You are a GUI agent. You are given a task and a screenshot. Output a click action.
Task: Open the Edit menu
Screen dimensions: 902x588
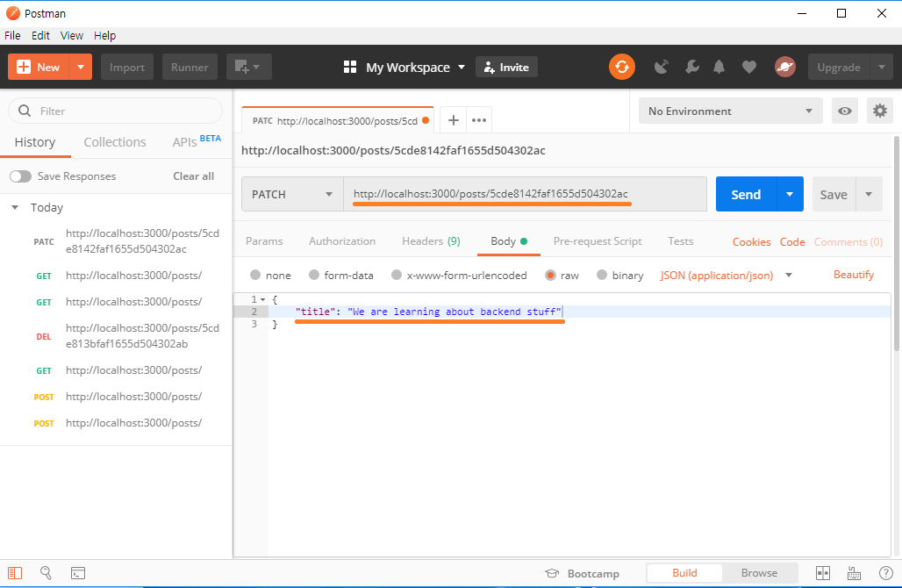tap(40, 36)
